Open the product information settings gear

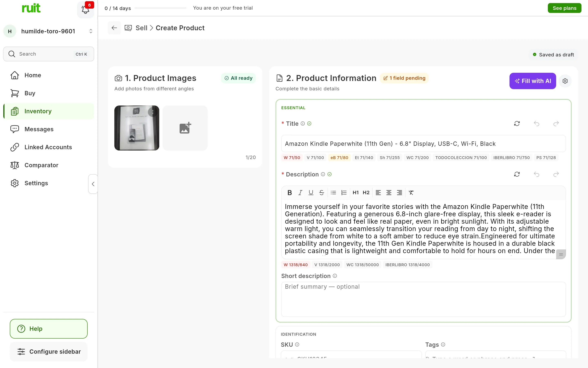click(x=565, y=81)
